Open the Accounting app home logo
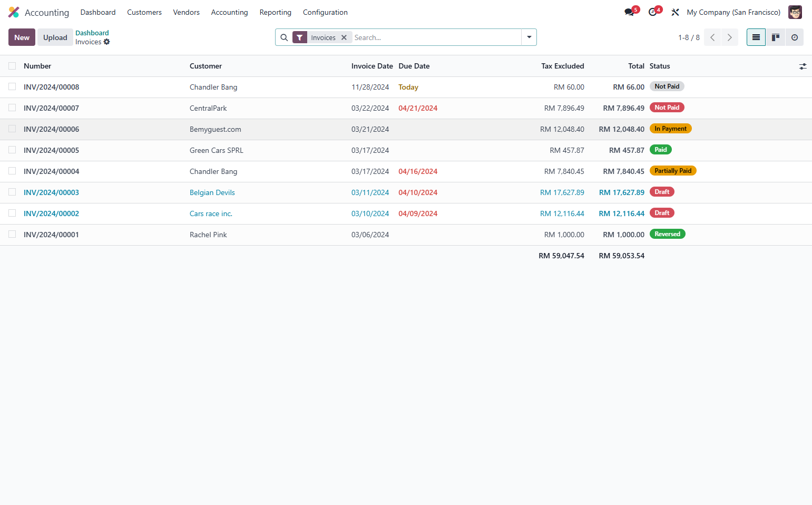The image size is (812, 505). [x=14, y=12]
